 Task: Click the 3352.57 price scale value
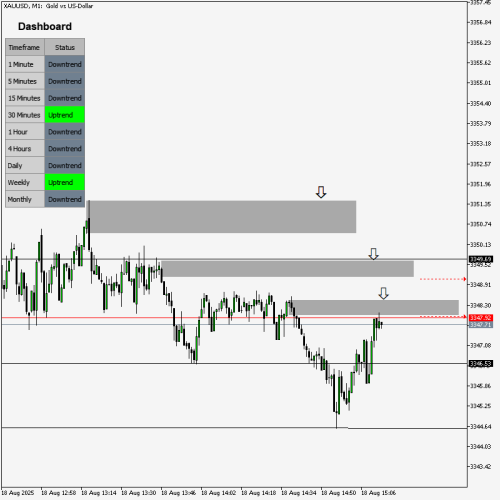click(480, 164)
